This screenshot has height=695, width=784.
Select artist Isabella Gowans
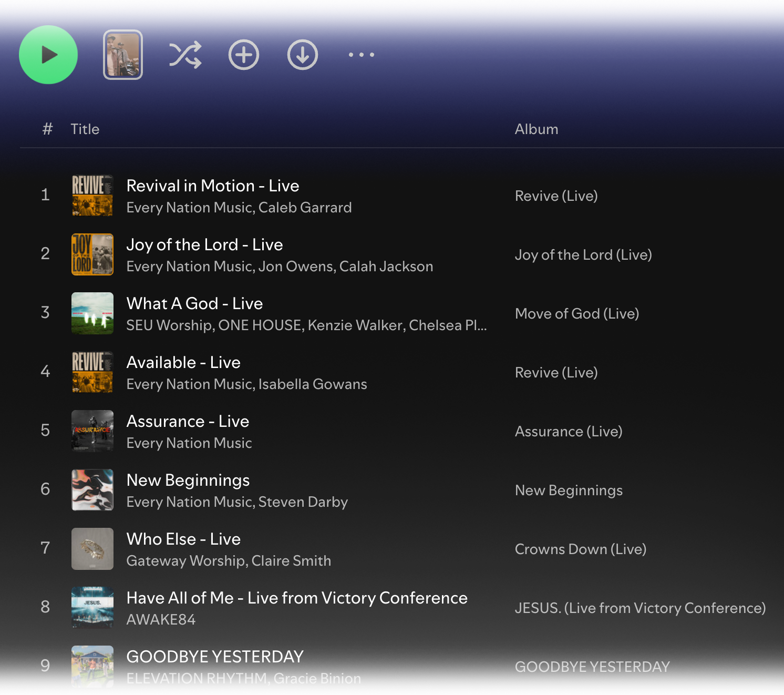(x=313, y=384)
